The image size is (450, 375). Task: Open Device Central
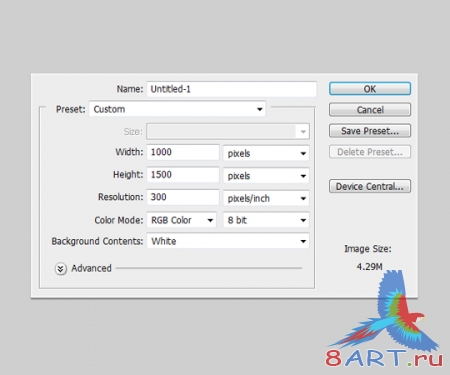coord(370,186)
